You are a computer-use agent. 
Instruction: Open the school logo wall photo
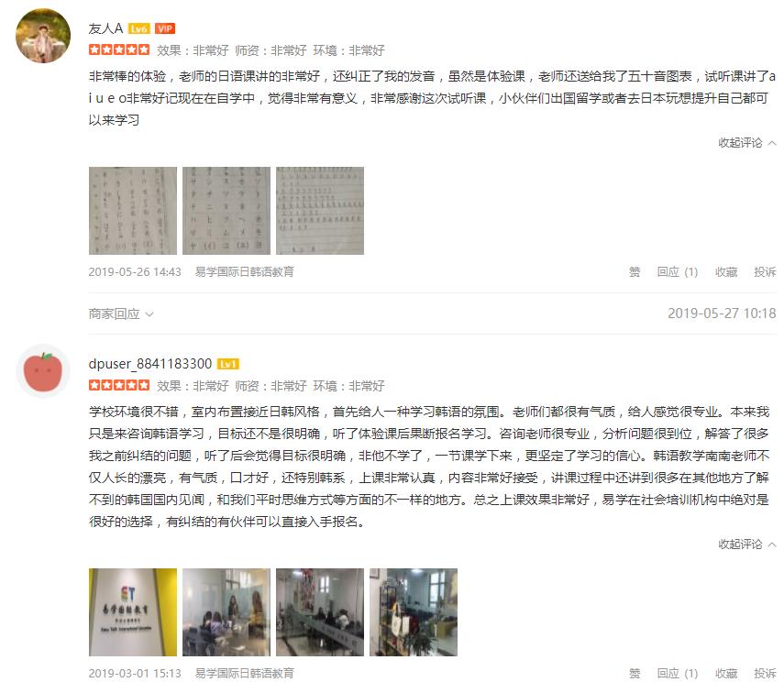point(133,612)
